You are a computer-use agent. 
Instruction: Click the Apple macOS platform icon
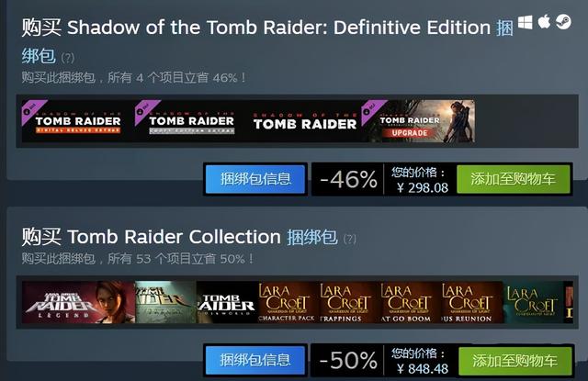pos(544,21)
